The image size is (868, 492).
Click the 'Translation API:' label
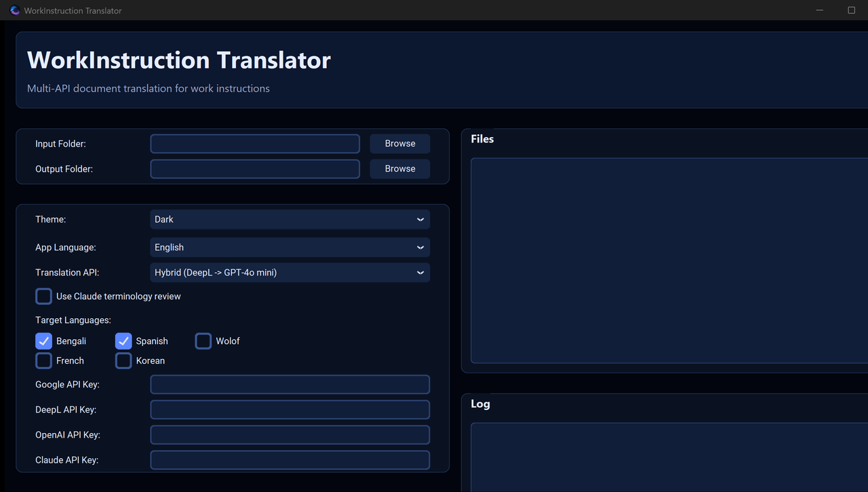coord(67,273)
